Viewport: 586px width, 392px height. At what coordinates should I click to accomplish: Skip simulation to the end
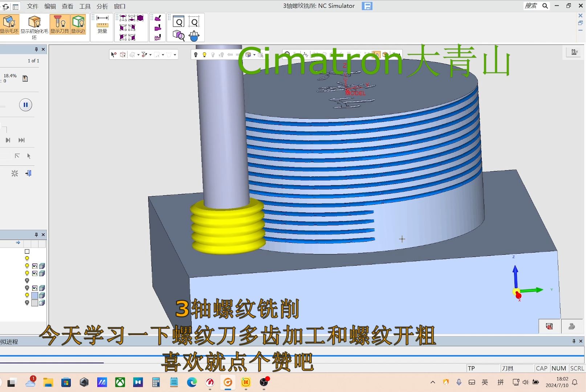[22, 140]
